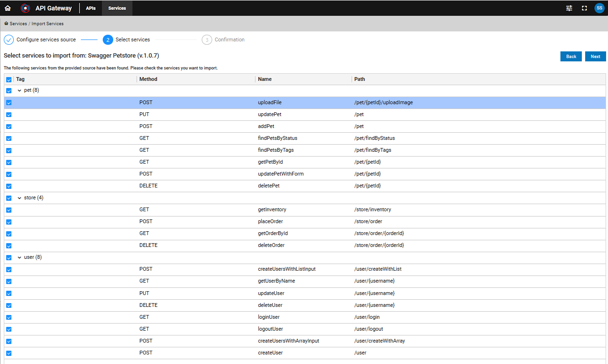The height and width of the screenshot is (364, 608).
Task: Uncheck the deleteUser row checkbox
Action: (9, 305)
